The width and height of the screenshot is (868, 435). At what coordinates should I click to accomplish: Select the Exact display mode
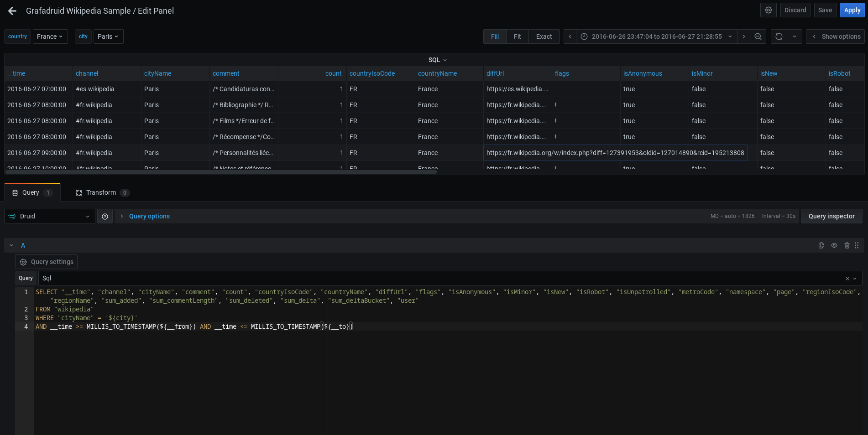pos(544,36)
